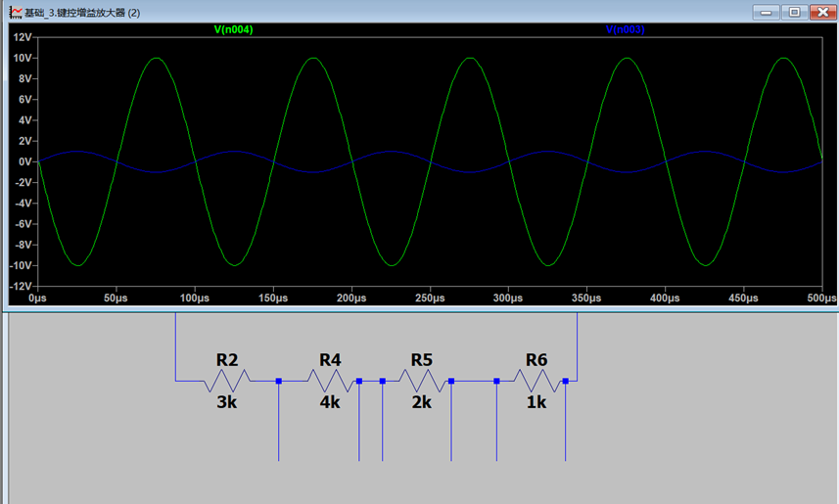Click the 4k resistor value

tap(330, 402)
